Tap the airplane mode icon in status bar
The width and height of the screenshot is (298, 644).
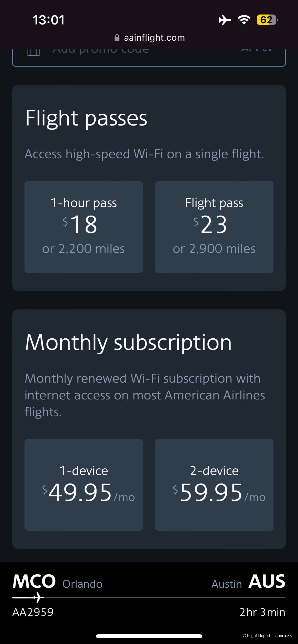pos(225,20)
